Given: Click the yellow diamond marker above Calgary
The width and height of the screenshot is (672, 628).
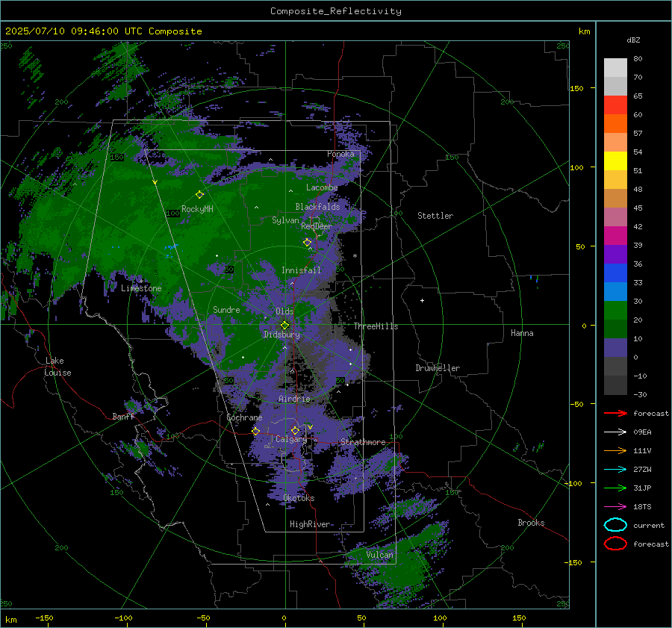Looking at the screenshot, I should pyautogui.click(x=295, y=430).
